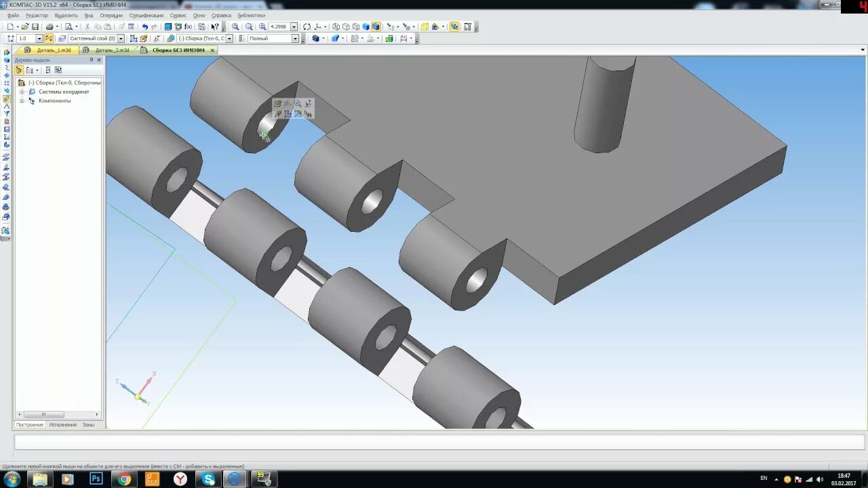Click the bottom icon of left vertical toolbar

coord(6,231)
